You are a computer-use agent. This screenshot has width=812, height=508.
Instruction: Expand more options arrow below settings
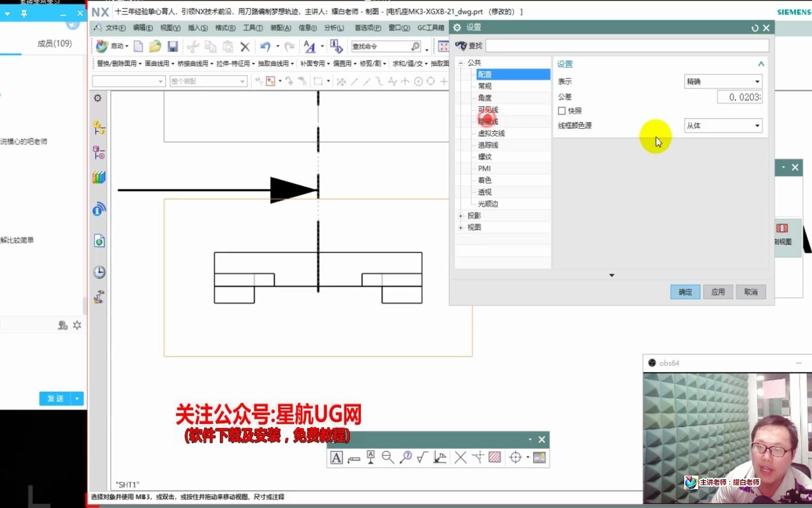point(611,275)
